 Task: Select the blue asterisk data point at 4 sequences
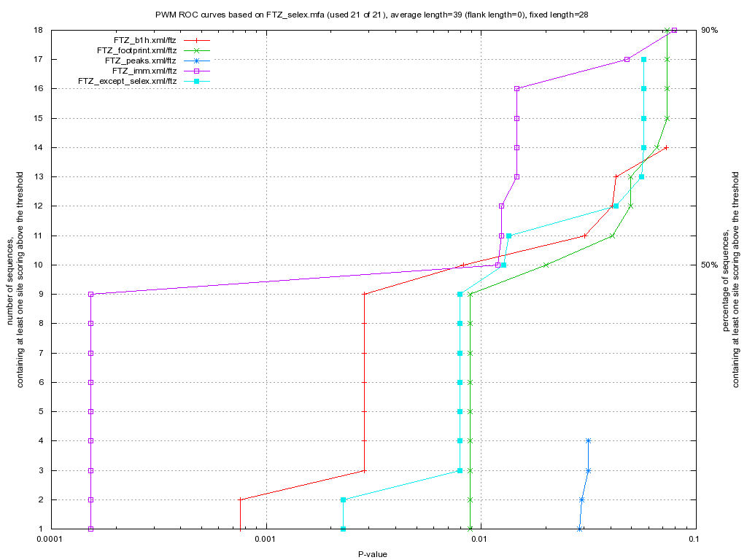click(588, 440)
